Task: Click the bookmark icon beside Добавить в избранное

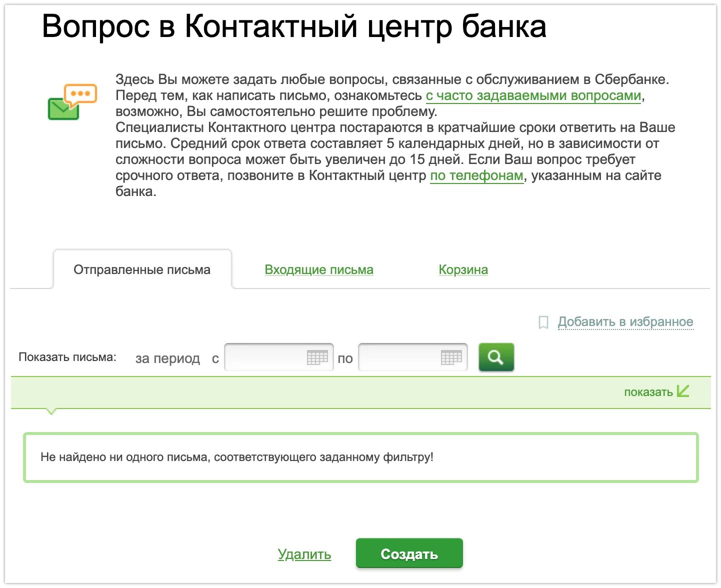Action: click(543, 322)
